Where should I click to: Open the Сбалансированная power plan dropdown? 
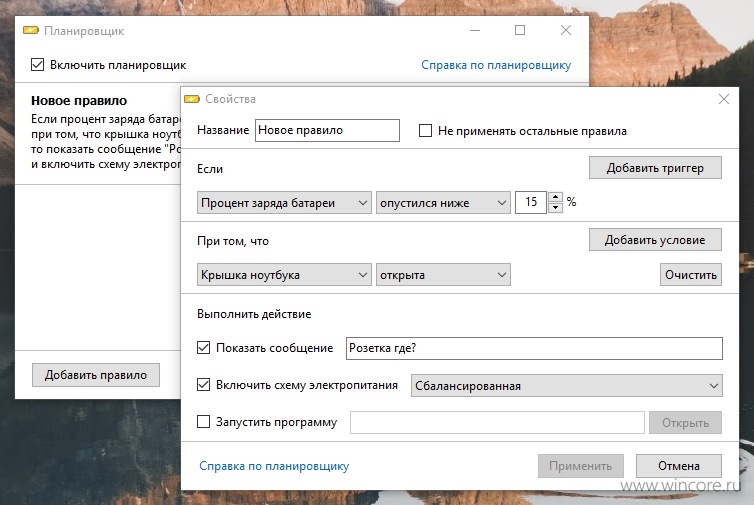(566, 386)
